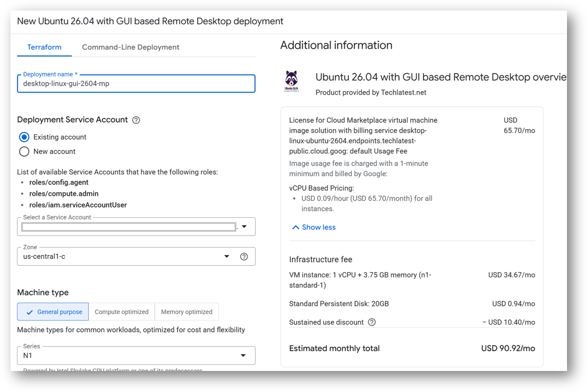Click the Sustained use discount help icon
The image size is (588, 392).
coord(372,322)
